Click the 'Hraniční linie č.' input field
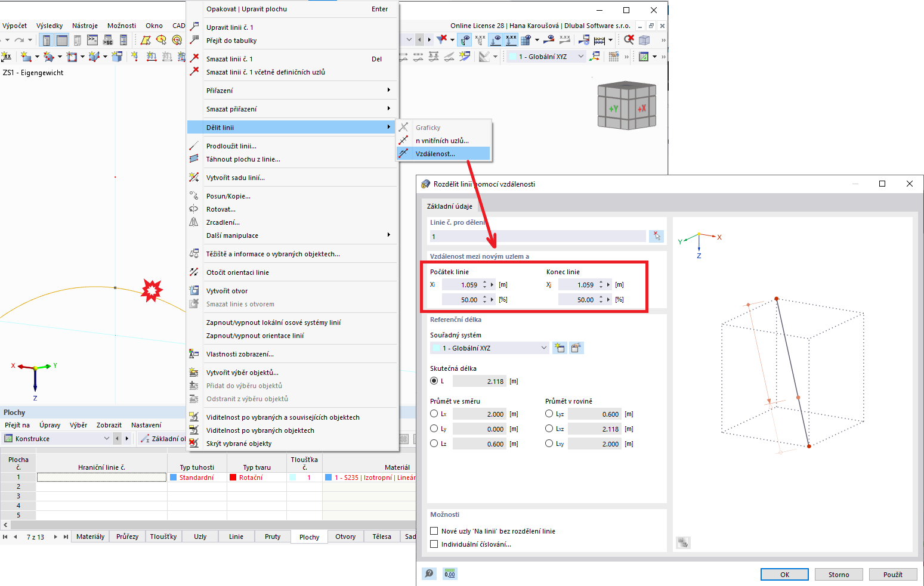924x586 pixels. coord(101,477)
